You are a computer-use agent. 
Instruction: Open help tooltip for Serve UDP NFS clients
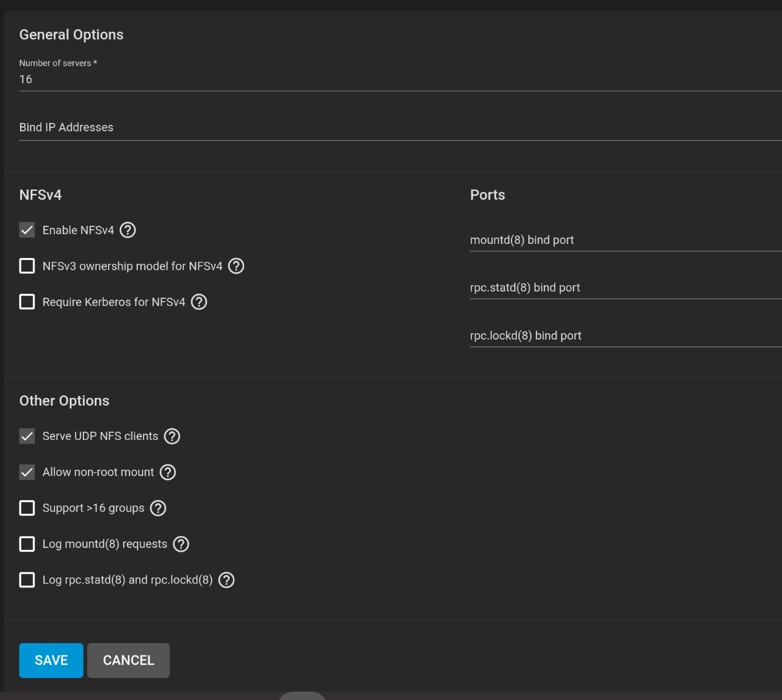172,437
